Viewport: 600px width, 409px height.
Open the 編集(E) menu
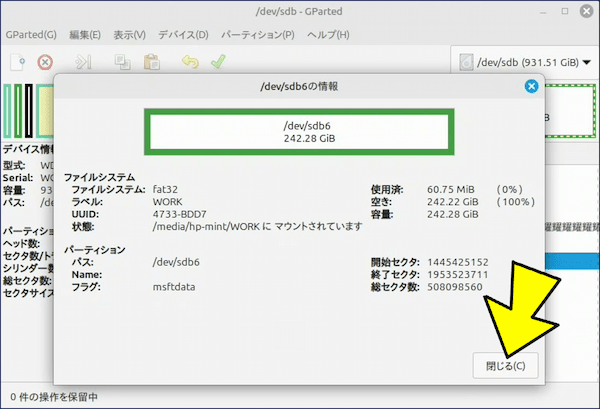click(87, 35)
